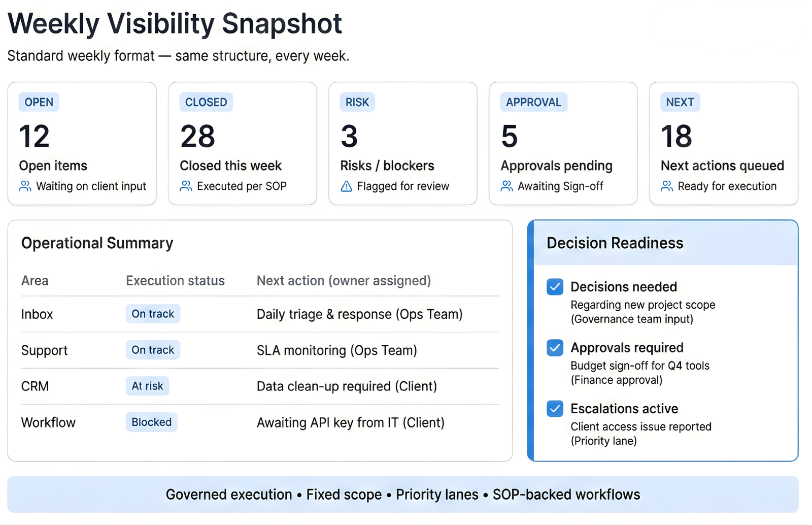Click the people icon beside Awaiting Sign-off
The height and width of the screenshot is (525, 812).
coord(506,186)
